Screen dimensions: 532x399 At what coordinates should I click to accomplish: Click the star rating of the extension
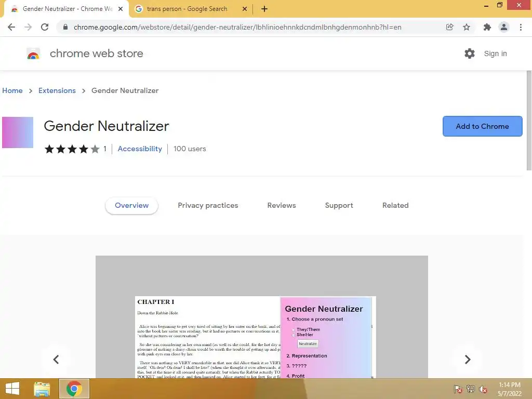tap(72, 149)
